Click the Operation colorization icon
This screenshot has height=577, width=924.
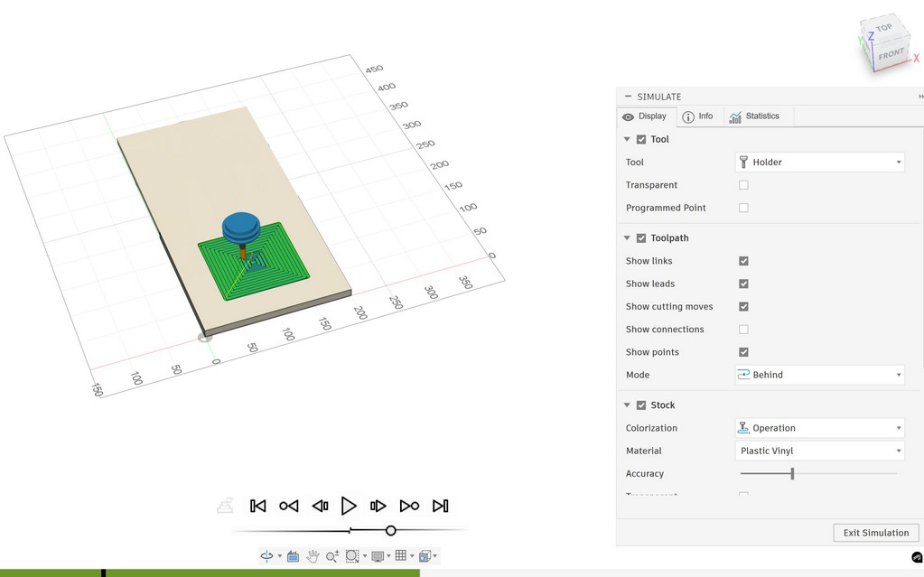[743, 428]
